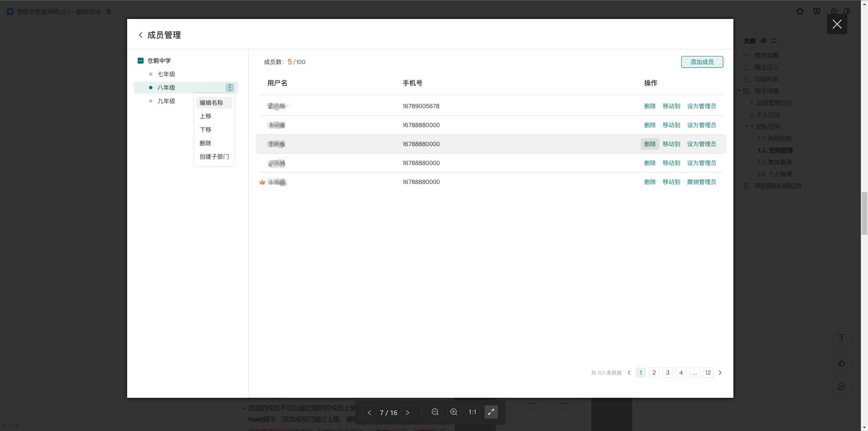The height and width of the screenshot is (431, 868).
Task: Click the document icon before the title
Action: (x=10, y=12)
